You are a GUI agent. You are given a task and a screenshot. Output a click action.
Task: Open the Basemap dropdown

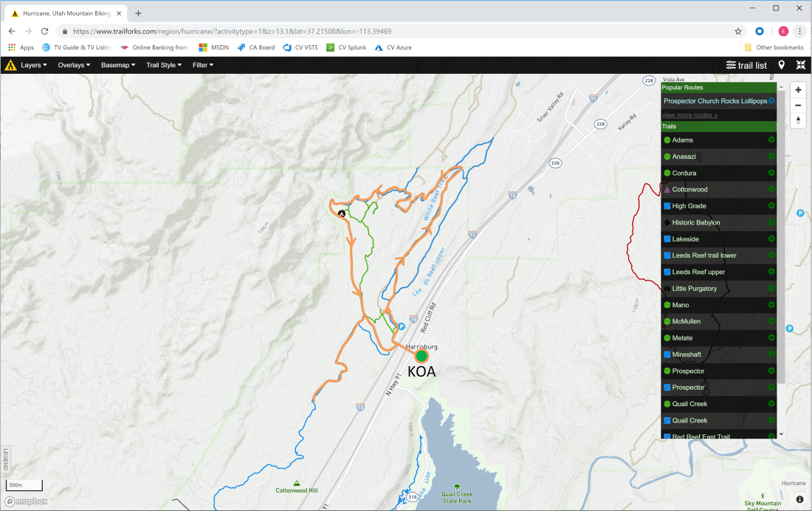[x=118, y=65]
